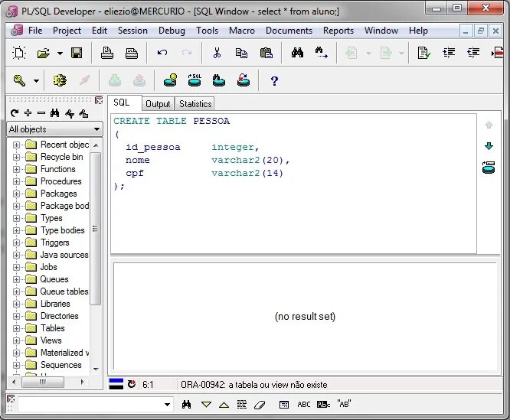
Task: Click the Help question mark icon
Action: [274, 80]
